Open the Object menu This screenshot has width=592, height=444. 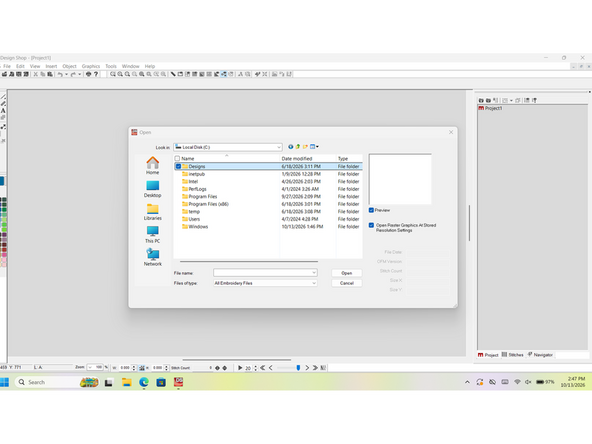tap(69, 66)
